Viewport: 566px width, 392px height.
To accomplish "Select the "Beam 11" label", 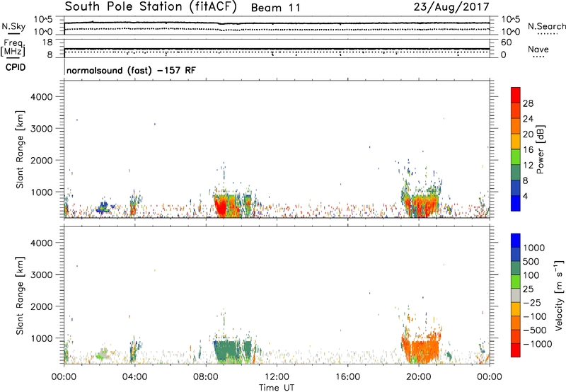I will pos(275,8).
